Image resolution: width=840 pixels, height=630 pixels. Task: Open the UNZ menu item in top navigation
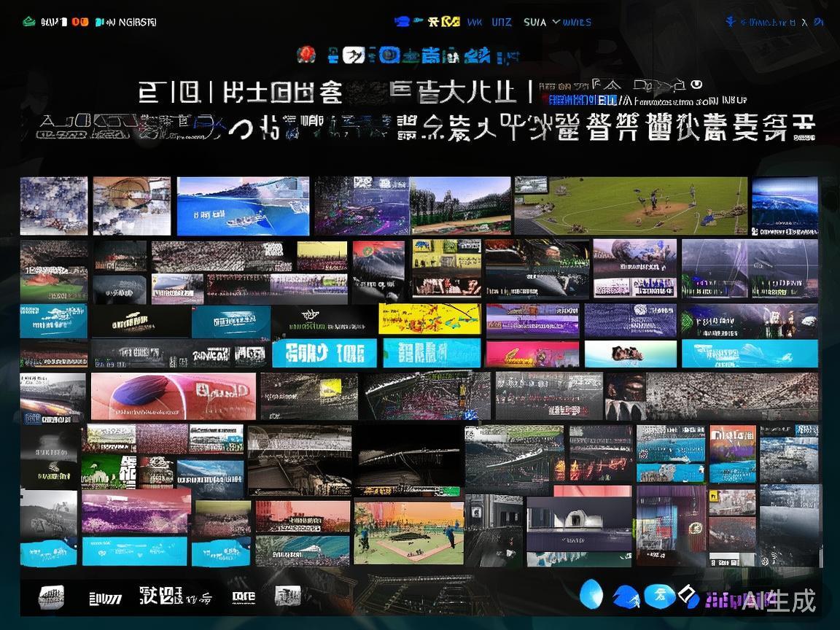point(501,22)
